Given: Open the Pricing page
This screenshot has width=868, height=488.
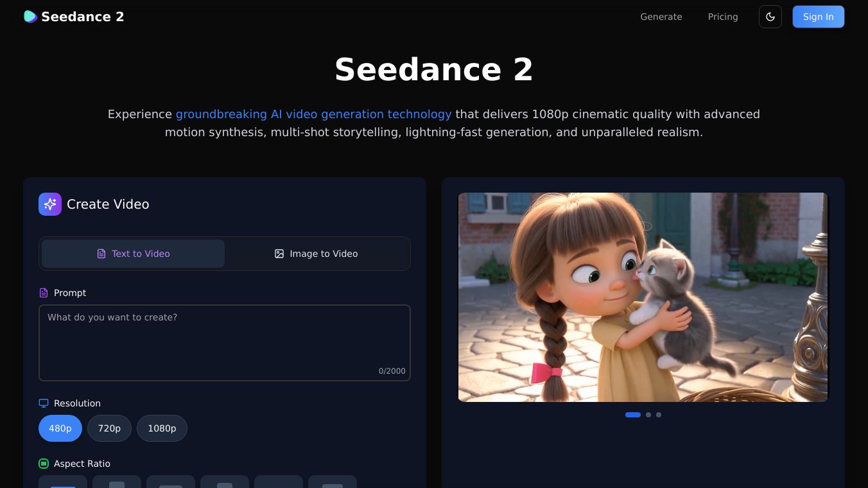Looking at the screenshot, I should (722, 17).
